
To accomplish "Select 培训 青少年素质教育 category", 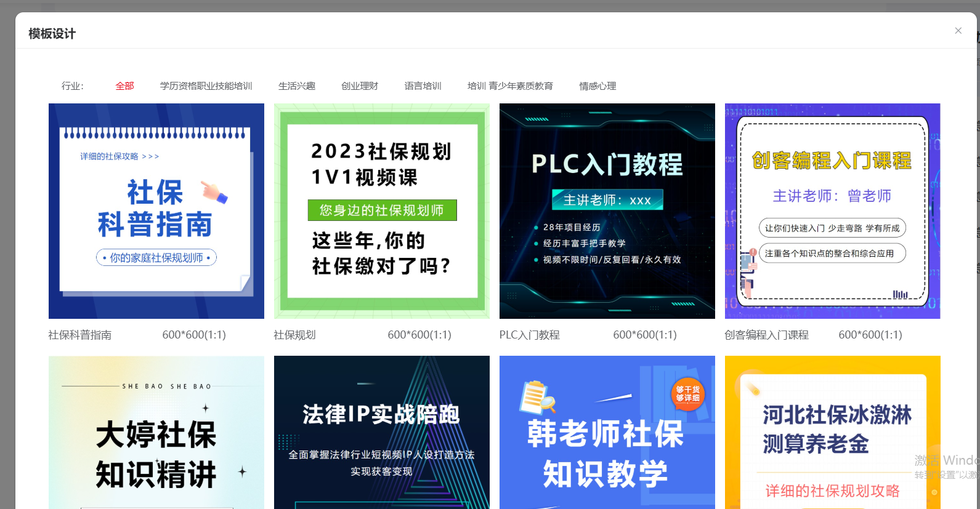I will click(510, 86).
